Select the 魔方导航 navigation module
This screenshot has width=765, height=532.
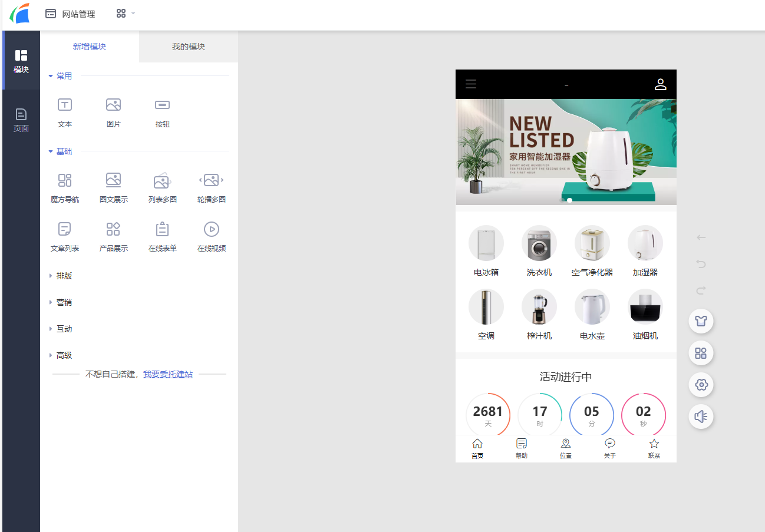point(65,187)
